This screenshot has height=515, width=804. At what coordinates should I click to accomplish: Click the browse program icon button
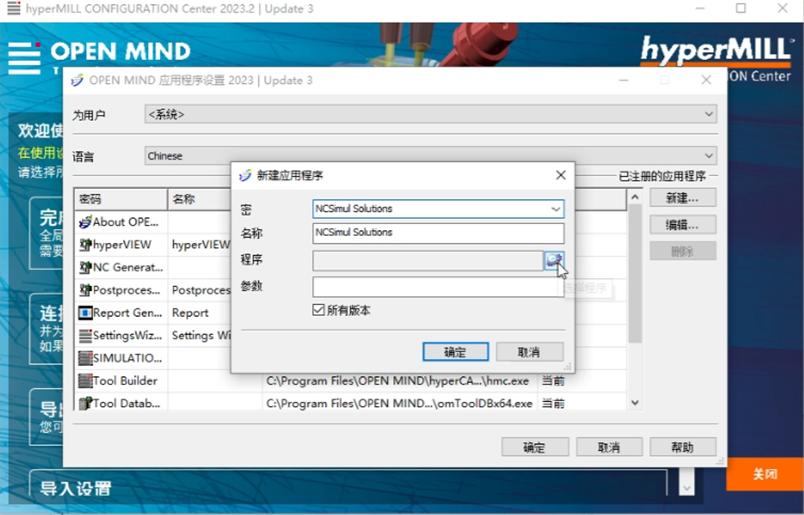click(554, 261)
